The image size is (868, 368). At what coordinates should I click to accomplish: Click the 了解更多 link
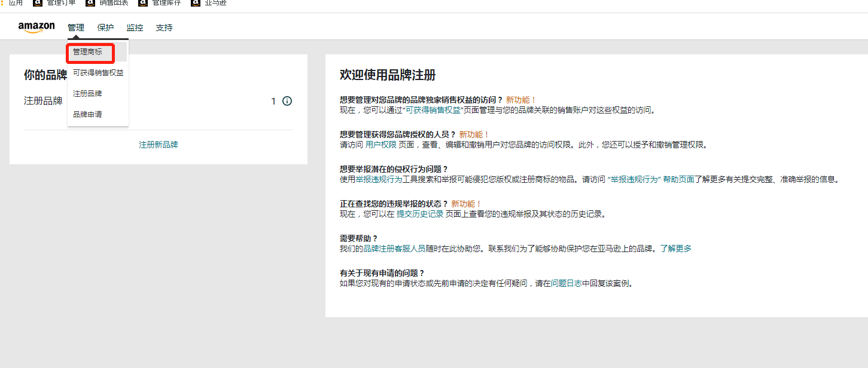[x=676, y=249]
